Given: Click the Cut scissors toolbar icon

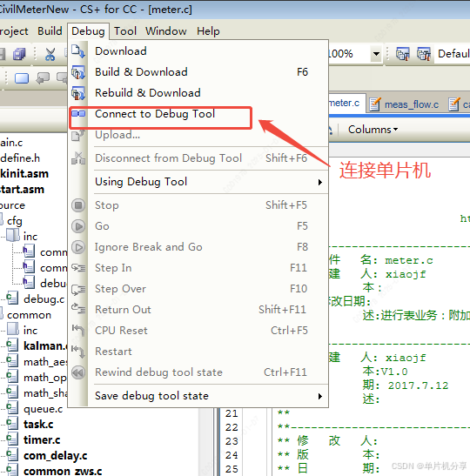Looking at the screenshot, I should (x=50, y=54).
